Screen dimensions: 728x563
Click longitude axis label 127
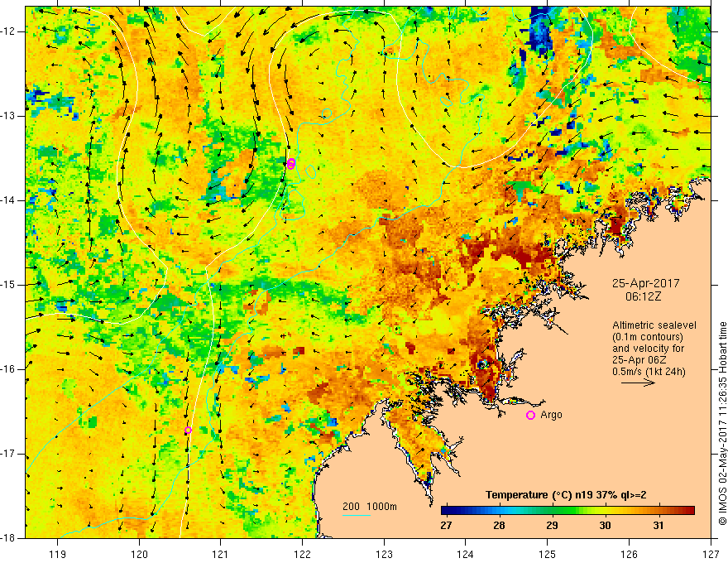pos(711,554)
